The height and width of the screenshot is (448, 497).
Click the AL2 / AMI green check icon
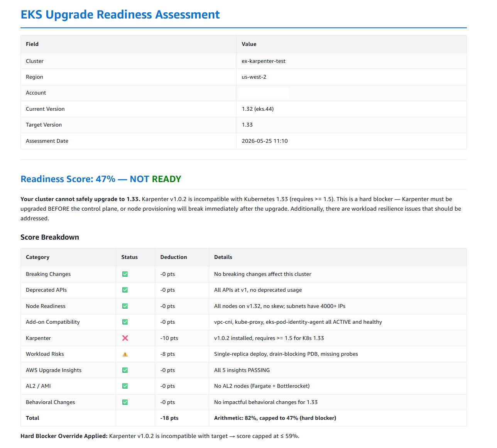[x=125, y=386]
